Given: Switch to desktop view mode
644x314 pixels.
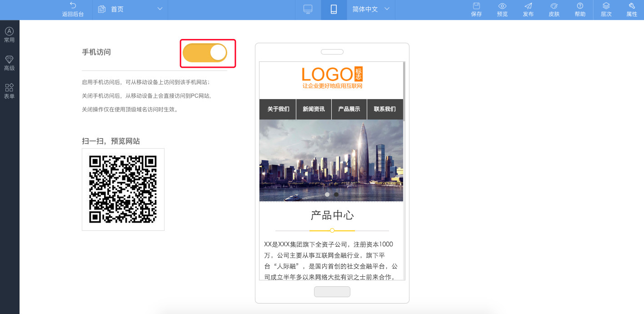Looking at the screenshot, I should tap(308, 10).
